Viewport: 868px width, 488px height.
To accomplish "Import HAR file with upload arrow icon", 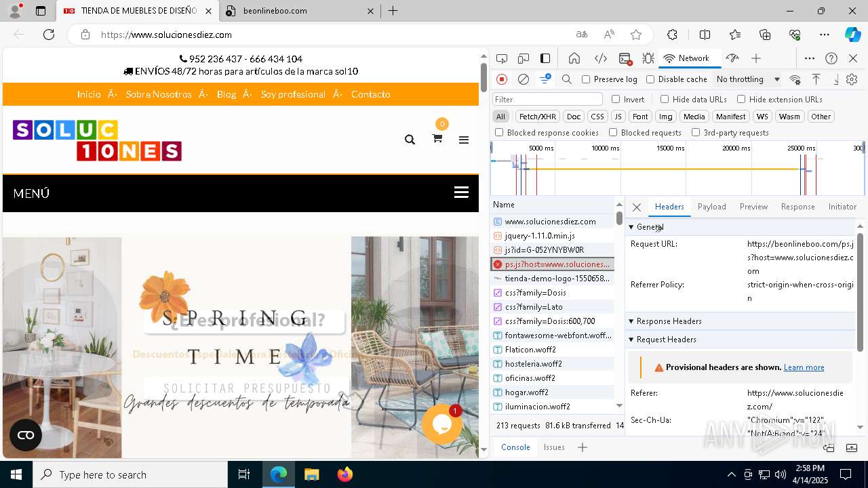I will tap(816, 79).
